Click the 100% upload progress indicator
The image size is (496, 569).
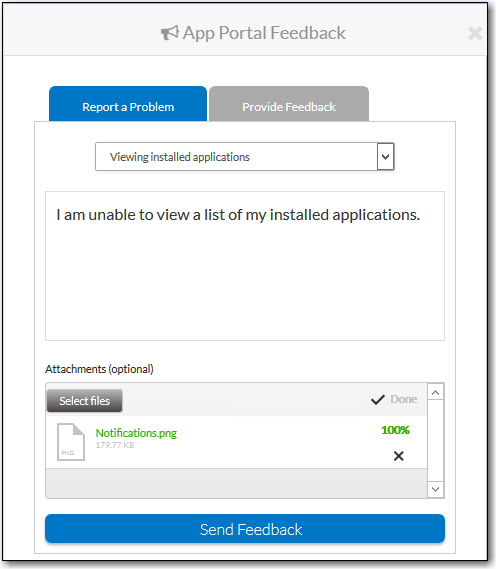[x=395, y=430]
